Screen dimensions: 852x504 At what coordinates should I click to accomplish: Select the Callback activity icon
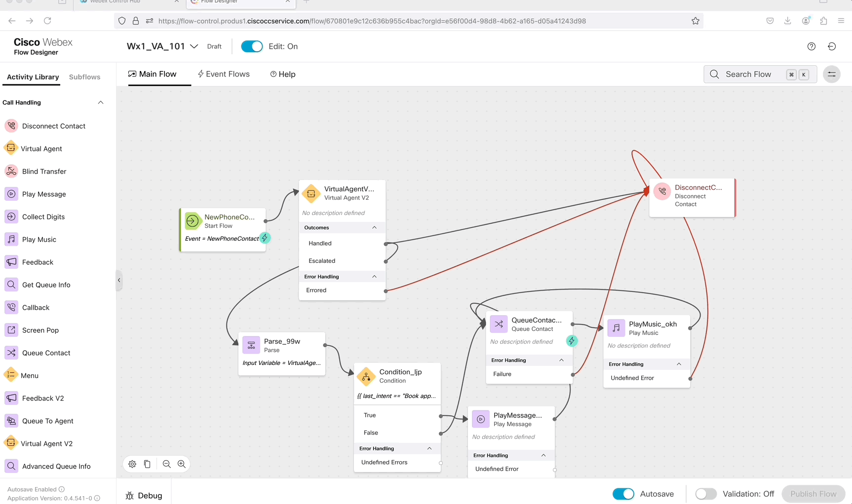click(11, 307)
